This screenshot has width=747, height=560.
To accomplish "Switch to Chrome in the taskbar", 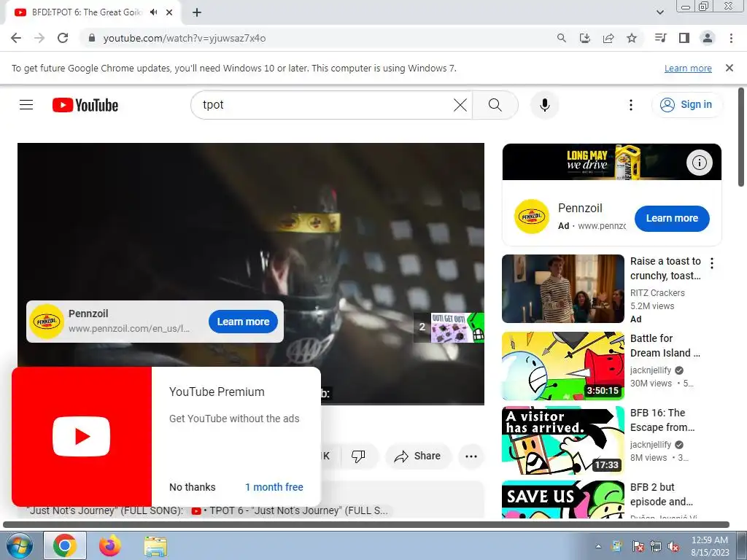I will (65, 545).
